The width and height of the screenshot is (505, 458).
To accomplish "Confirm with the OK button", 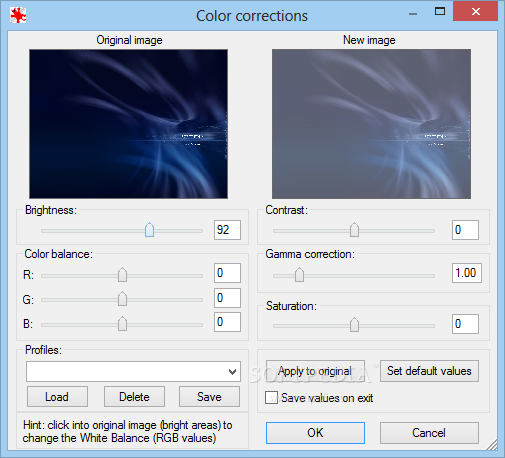I will point(315,433).
